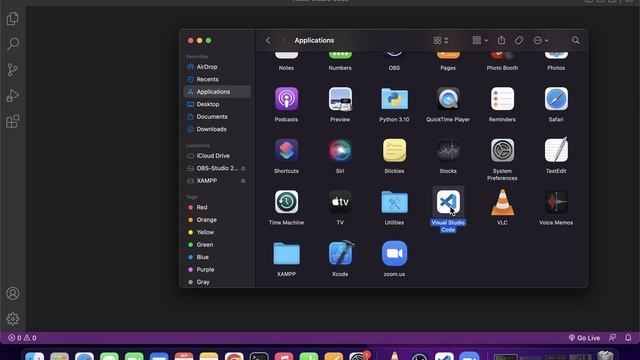Viewport: 640px width, 360px height.
Task: Select the Utilities folder
Action: coord(394,202)
